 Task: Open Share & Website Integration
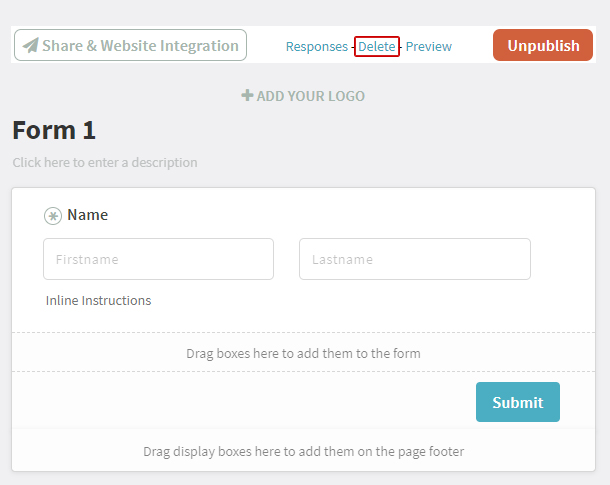point(130,45)
